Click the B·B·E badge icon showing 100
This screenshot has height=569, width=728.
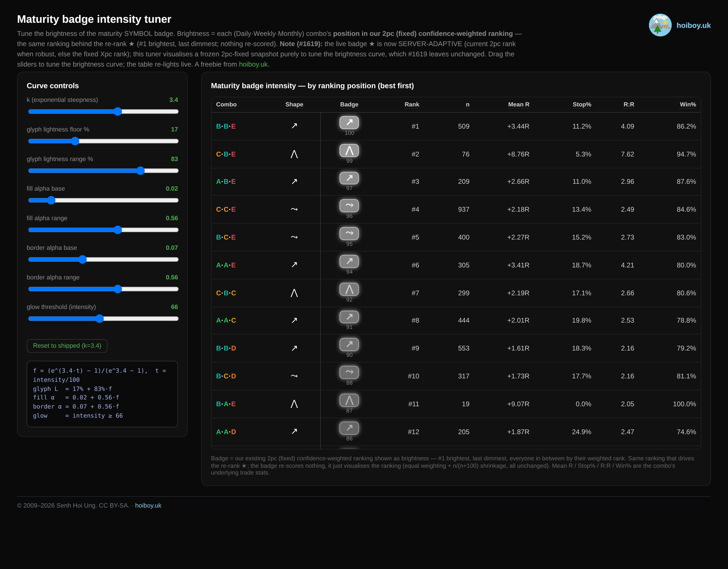click(x=349, y=122)
